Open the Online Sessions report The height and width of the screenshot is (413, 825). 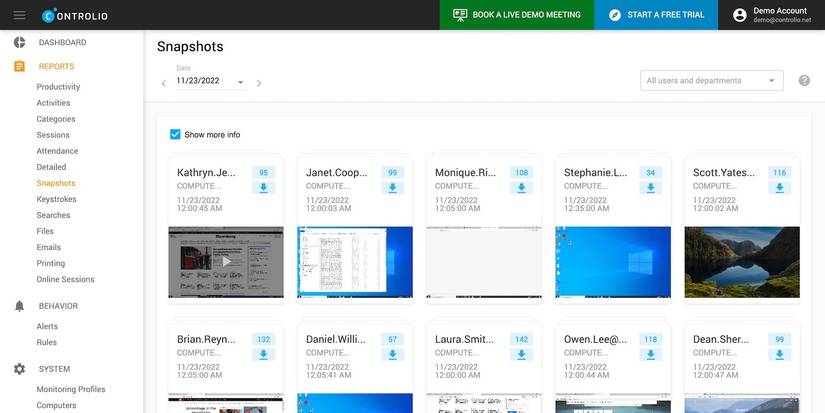(65, 279)
